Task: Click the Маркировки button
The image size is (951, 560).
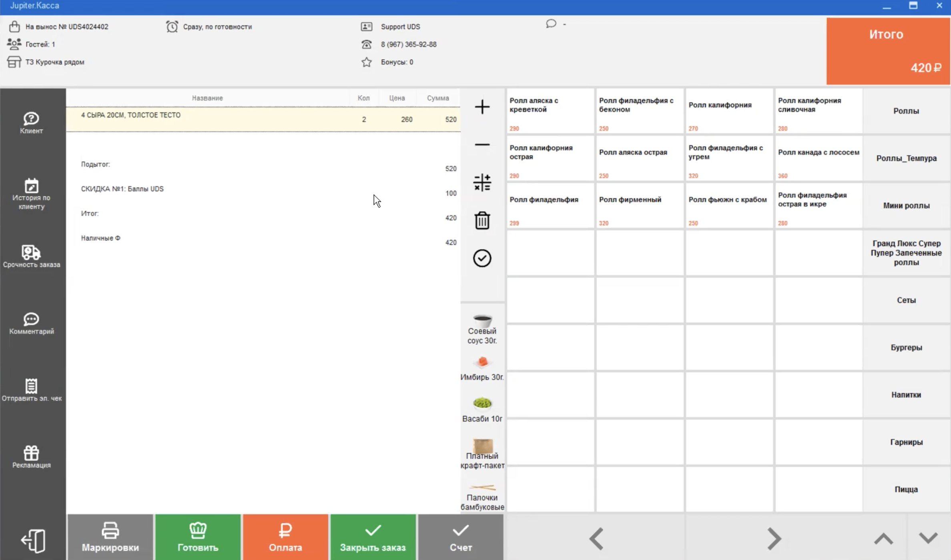Action: point(110,537)
